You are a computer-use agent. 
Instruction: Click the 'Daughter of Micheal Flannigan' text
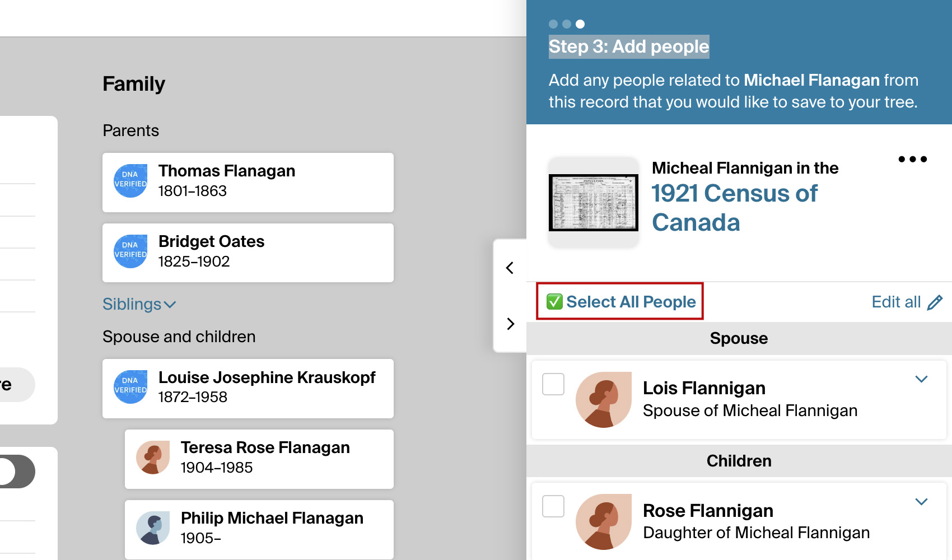click(x=757, y=533)
